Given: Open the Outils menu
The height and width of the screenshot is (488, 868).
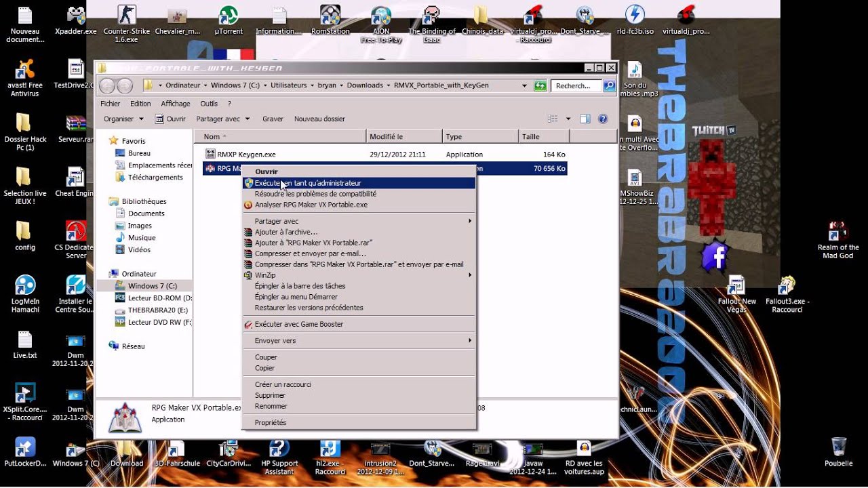Looking at the screenshot, I should [209, 104].
